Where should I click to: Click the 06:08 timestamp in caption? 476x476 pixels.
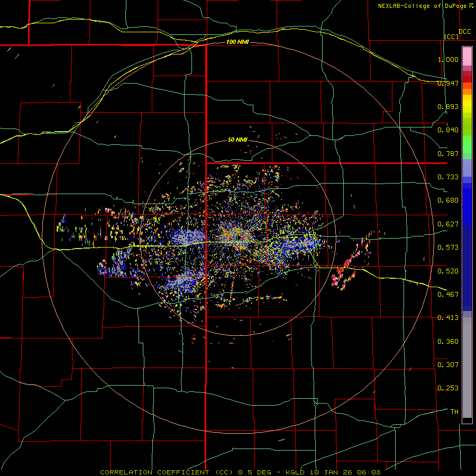369,472
